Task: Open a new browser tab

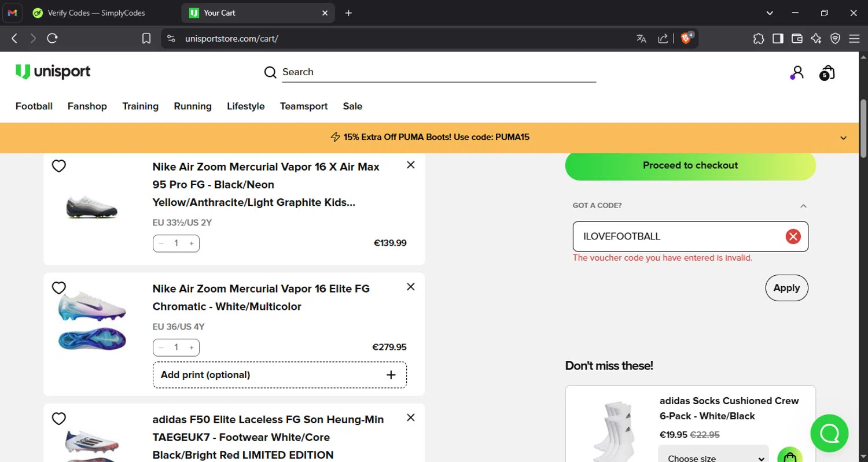Action: click(348, 13)
